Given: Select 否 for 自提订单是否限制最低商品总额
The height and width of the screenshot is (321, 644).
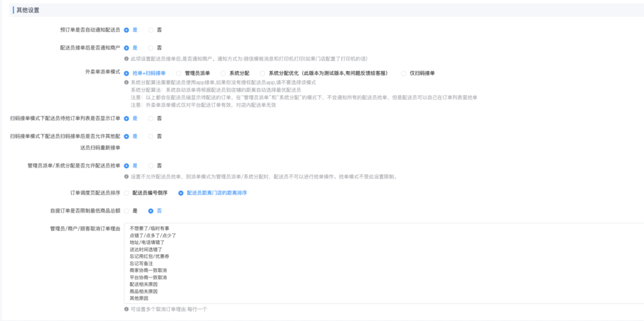Looking at the screenshot, I should 151,211.
